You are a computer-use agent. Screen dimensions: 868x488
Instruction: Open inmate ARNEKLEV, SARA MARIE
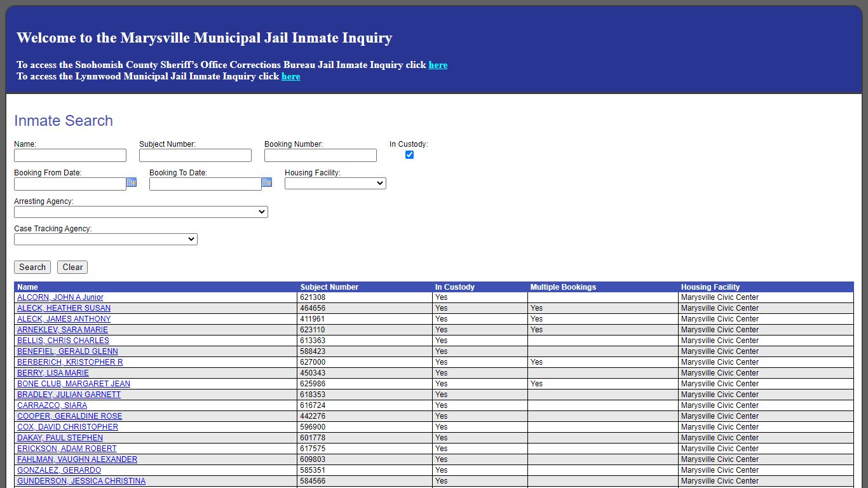62,330
